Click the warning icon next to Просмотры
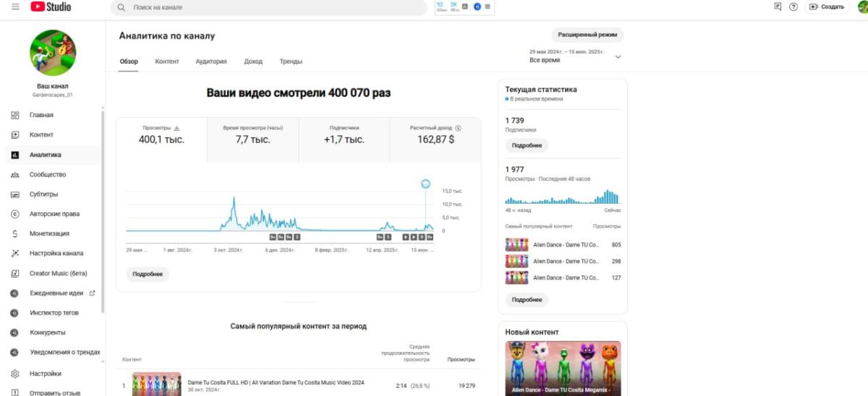868x396 pixels. pyautogui.click(x=177, y=128)
